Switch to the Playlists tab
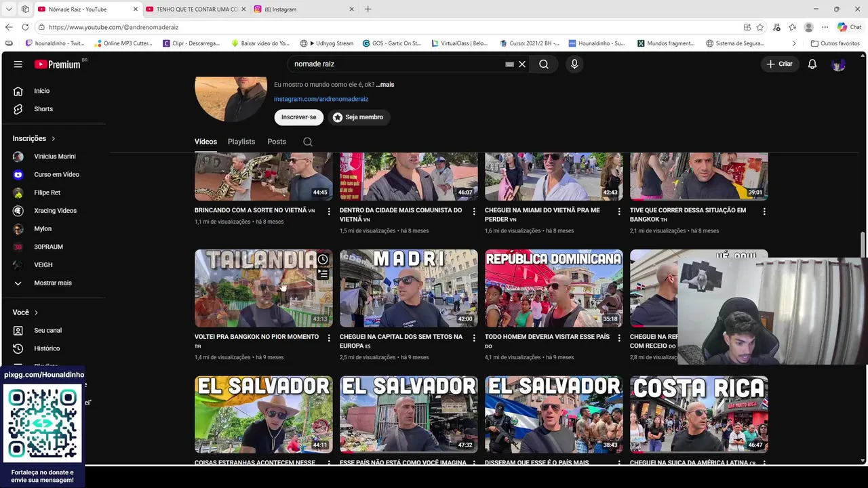868x488 pixels. click(241, 142)
